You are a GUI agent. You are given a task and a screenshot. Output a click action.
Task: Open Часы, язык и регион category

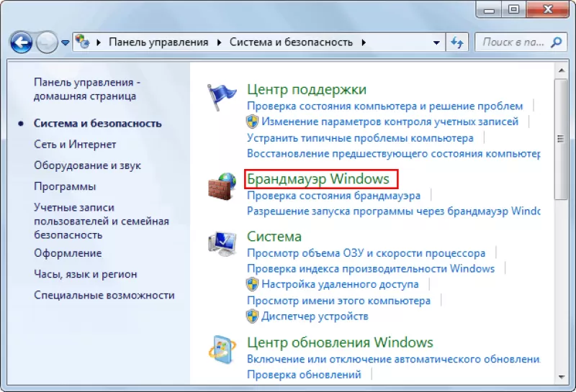[x=85, y=274]
